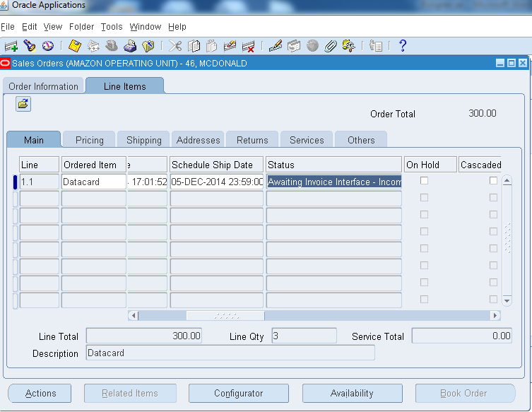The width and height of the screenshot is (532, 412).
Task: Click the horizontal scrollbar left arrow
Action: click(x=134, y=316)
